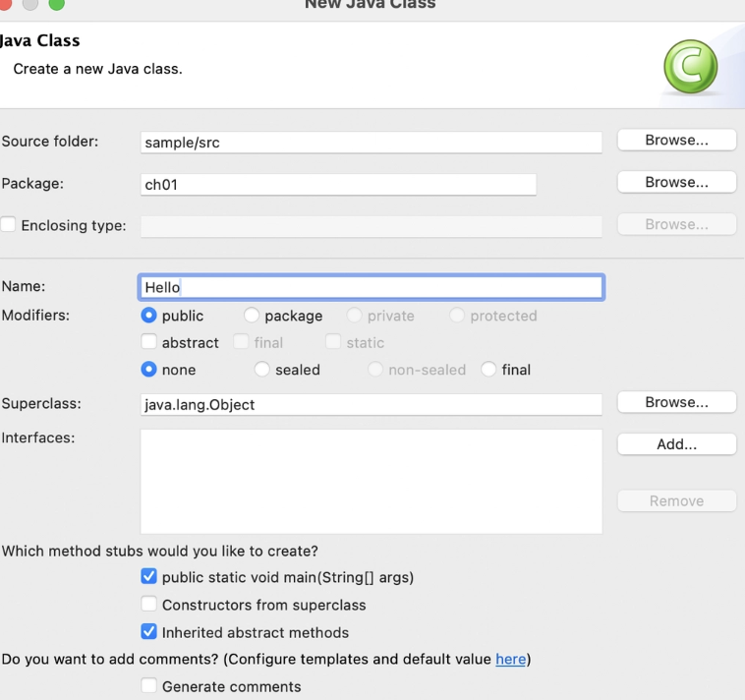Image resolution: width=745 pixels, height=700 pixels.
Task: Enable Constructors from superclass checkbox
Action: (x=148, y=604)
